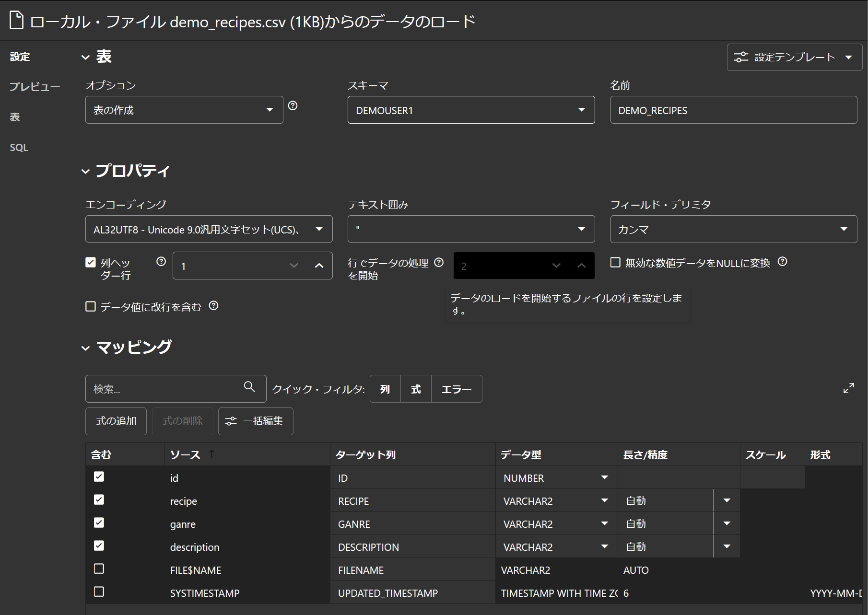The width and height of the screenshot is (868, 615).
Task: Uncheck the include box for recipe row
Action: tap(99, 499)
